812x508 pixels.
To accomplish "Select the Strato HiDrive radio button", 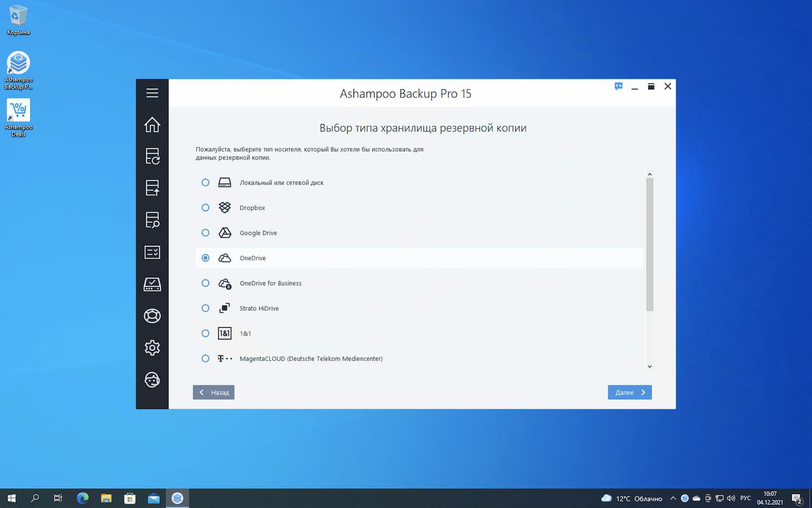I will point(205,308).
